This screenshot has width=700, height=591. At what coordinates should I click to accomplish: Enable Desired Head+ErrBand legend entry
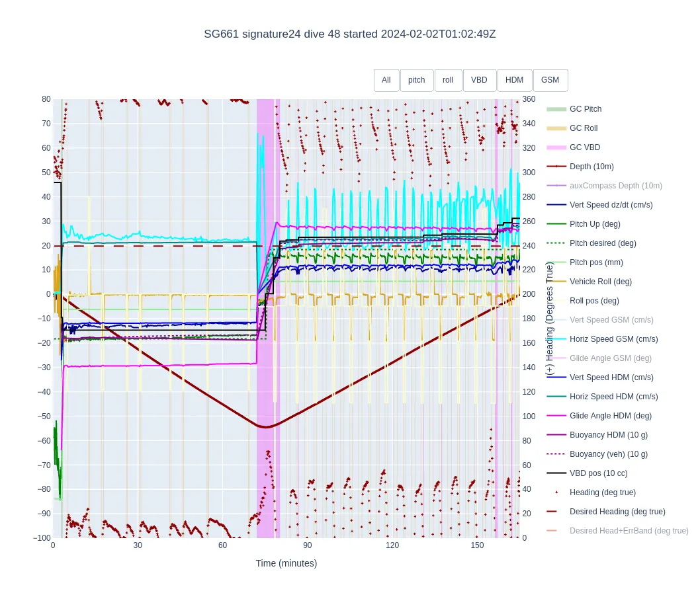tap(628, 531)
